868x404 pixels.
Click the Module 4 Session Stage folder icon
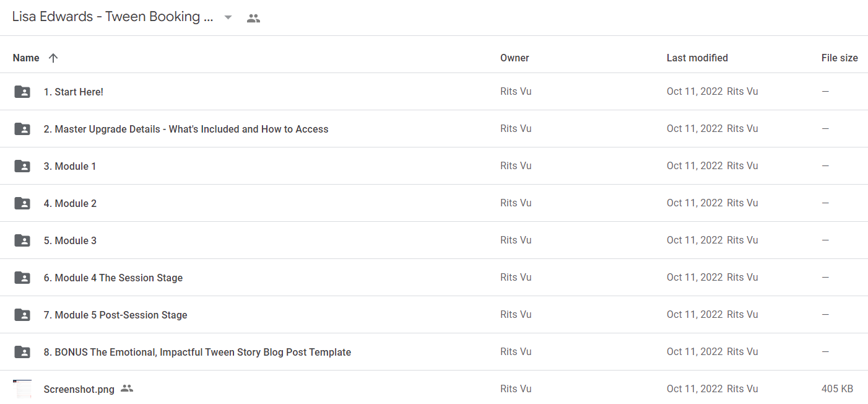22,278
